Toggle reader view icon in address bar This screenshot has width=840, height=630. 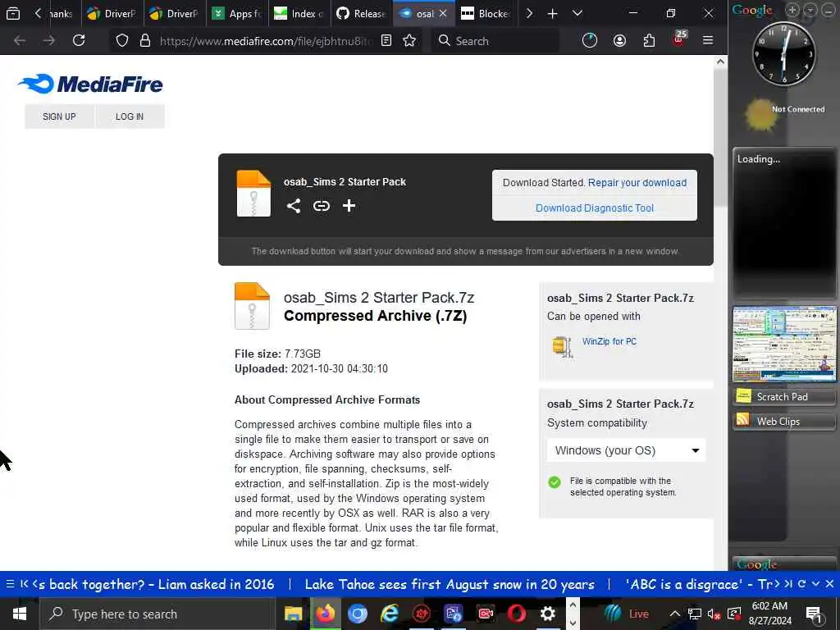386,41
